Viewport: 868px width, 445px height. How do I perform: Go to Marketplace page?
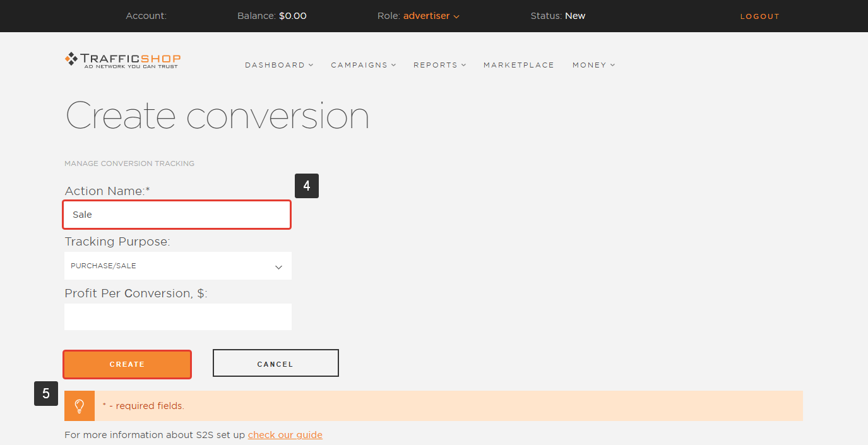(519, 65)
